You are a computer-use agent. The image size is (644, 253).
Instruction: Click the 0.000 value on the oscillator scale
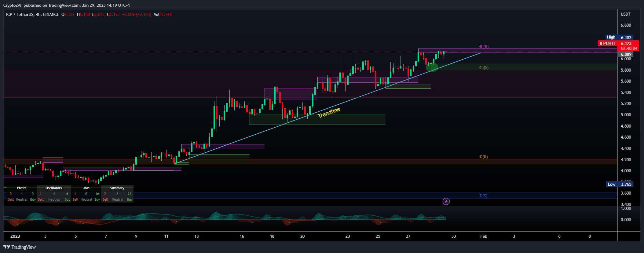[x=626, y=220]
